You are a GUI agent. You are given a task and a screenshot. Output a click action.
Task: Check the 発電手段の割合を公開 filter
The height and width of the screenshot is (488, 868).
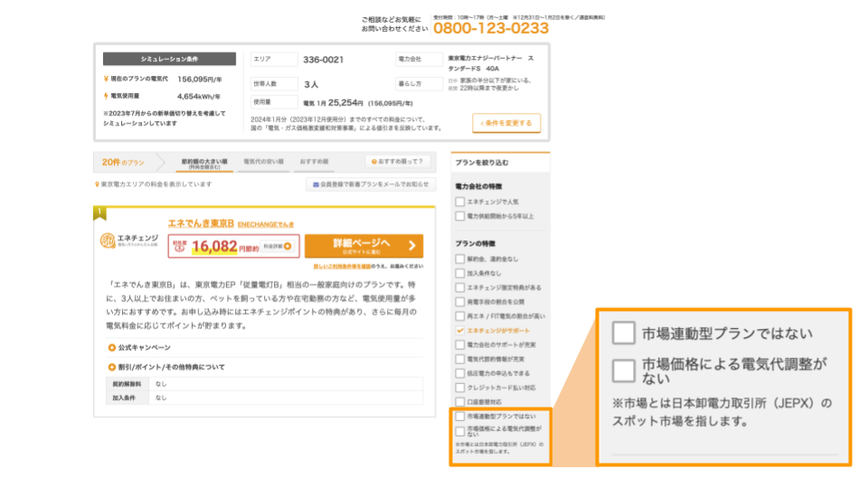pos(459,302)
